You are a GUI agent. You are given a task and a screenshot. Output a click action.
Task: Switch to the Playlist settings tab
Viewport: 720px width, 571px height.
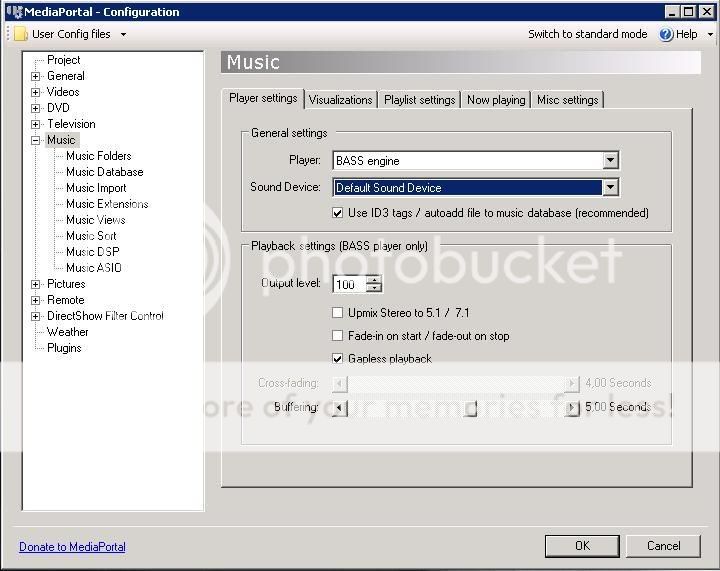click(419, 100)
